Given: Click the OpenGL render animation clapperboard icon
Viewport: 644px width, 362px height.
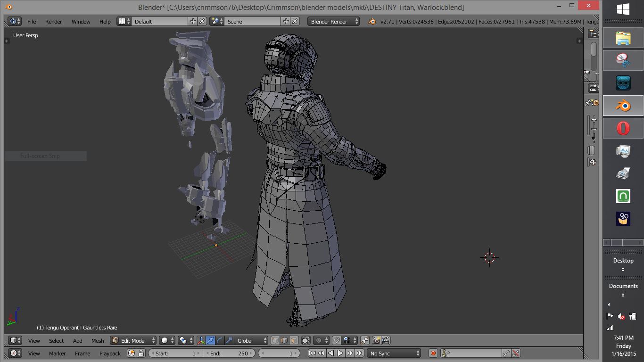Looking at the screenshot, I should pos(386,340).
